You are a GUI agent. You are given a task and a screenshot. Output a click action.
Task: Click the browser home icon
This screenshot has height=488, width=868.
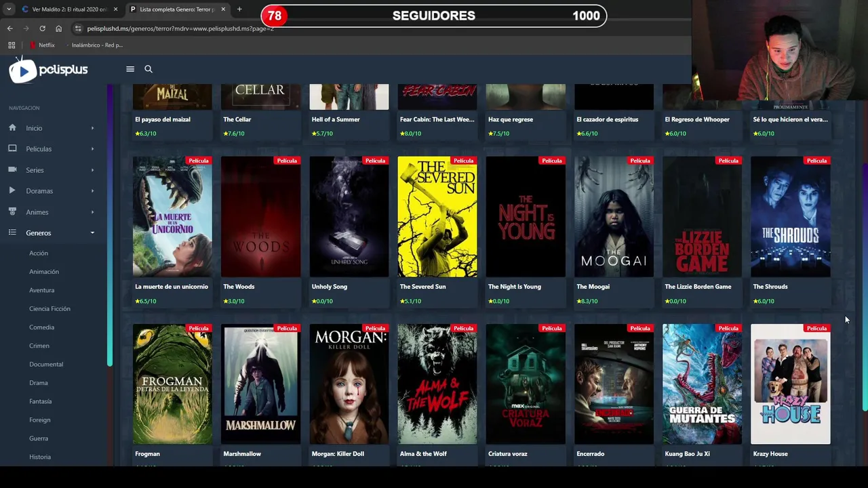tap(58, 28)
